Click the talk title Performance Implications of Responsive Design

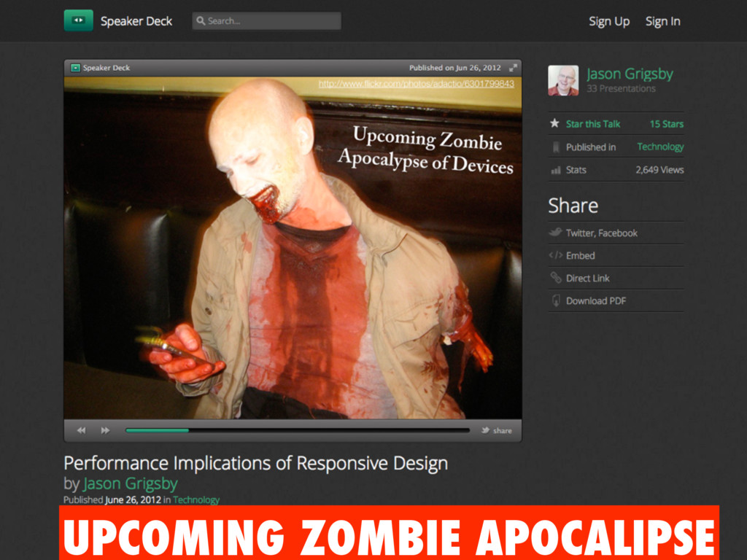pos(256,463)
